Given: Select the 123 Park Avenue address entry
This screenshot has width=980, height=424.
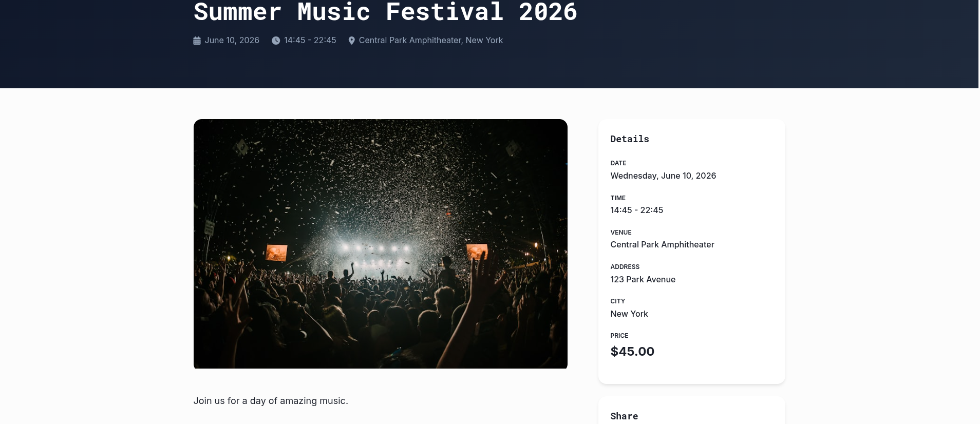Looking at the screenshot, I should click(643, 279).
